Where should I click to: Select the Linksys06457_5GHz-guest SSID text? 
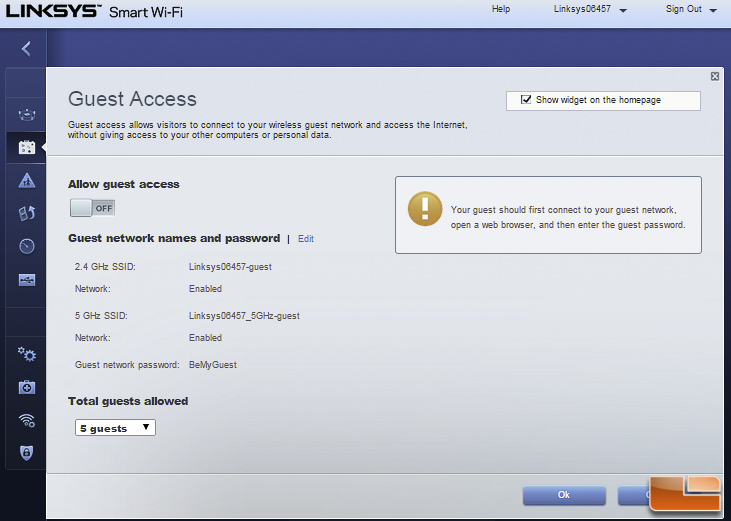point(244,316)
